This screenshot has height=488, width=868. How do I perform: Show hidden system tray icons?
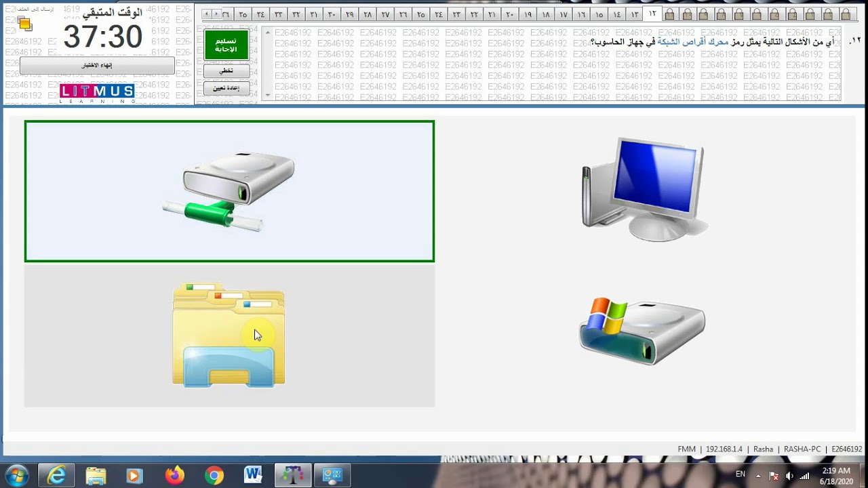point(758,476)
